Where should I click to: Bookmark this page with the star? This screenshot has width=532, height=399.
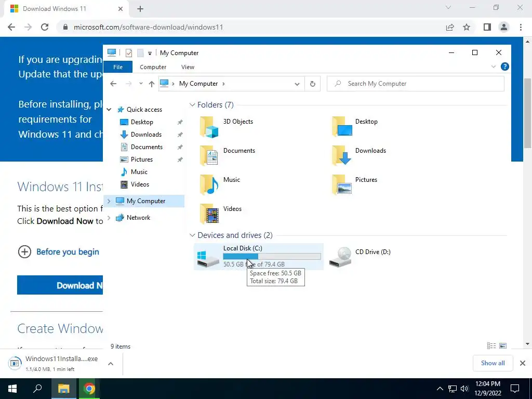(x=467, y=27)
